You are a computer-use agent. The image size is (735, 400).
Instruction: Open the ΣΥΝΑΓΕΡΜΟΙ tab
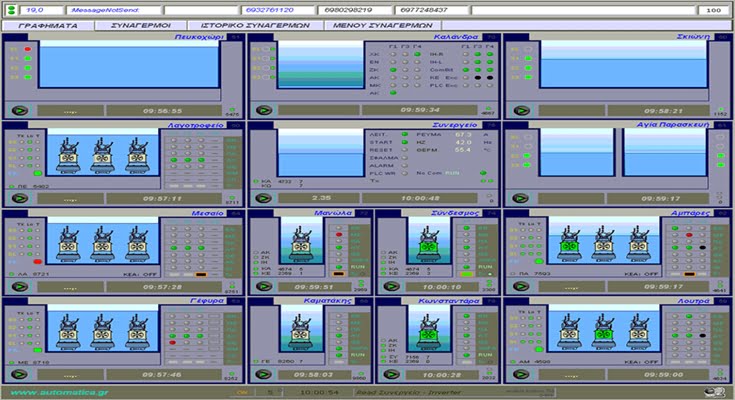click(x=137, y=26)
